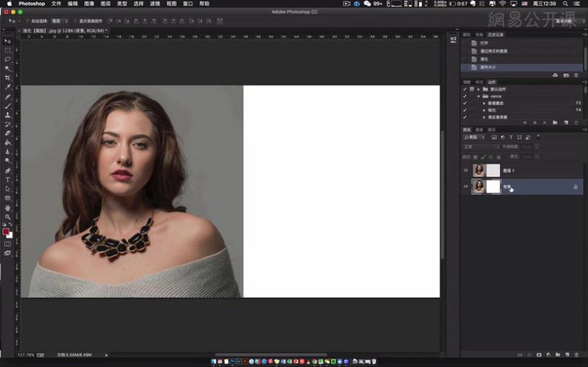The height and width of the screenshot is (367, 588).
Task: Click create new set folder icon in Actions
Action: (555, 123)
